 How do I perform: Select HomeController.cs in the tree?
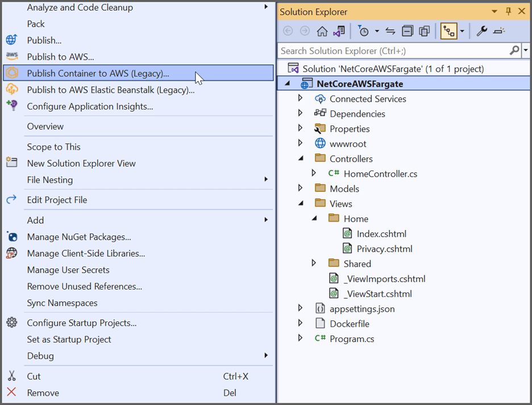380,174
